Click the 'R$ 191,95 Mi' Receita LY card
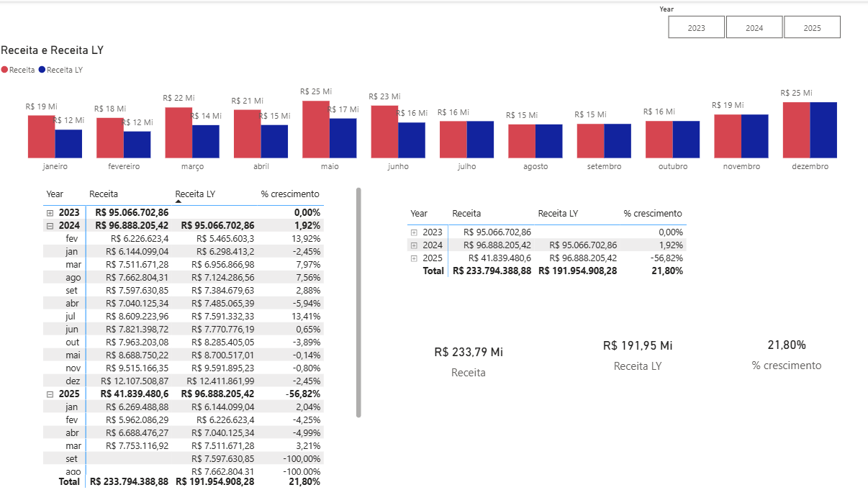This screenshot has width=868, height=490. [638, 346]
